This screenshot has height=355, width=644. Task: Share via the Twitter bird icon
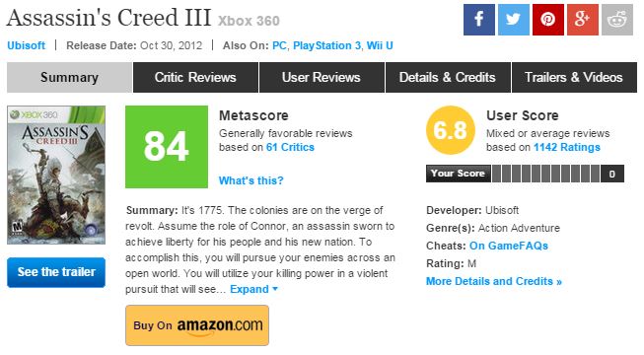click(x=514, y=20)
